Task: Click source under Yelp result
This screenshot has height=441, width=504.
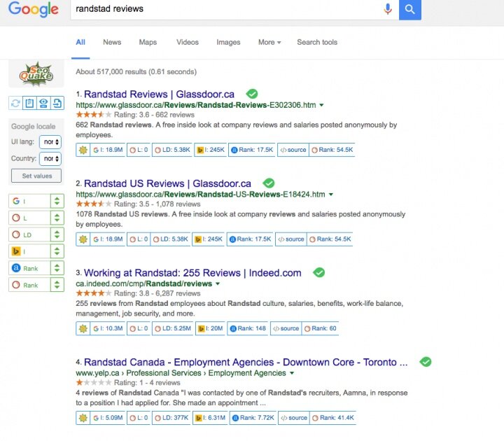Action: point(294,418)
